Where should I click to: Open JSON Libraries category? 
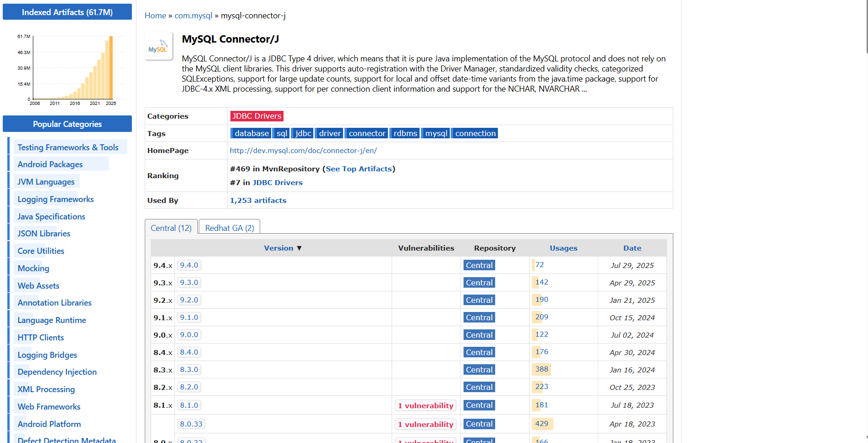(44, 234)
